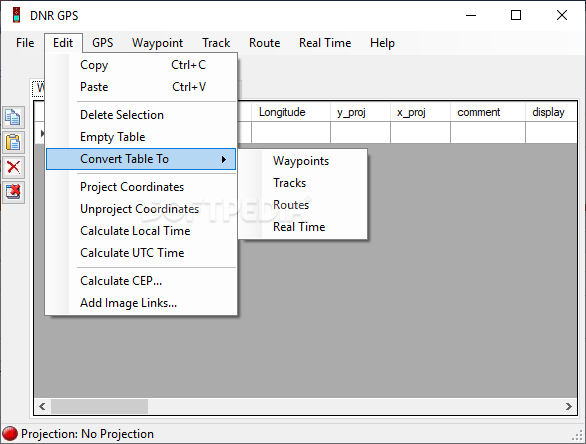Select Unproject Coordinates menu entry
This screenshot has width=586, height=444.
pos(141,209)
